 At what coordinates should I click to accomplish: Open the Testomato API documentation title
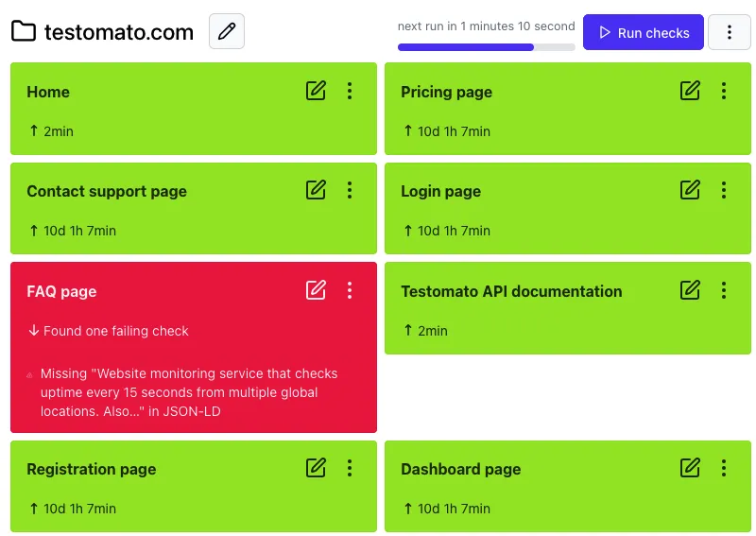pyautogui.click(x=511, y=291)
